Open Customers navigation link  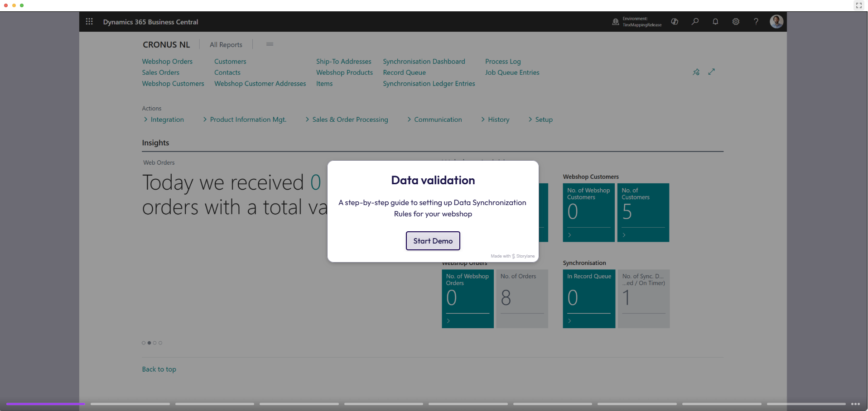tap(230, 61)
